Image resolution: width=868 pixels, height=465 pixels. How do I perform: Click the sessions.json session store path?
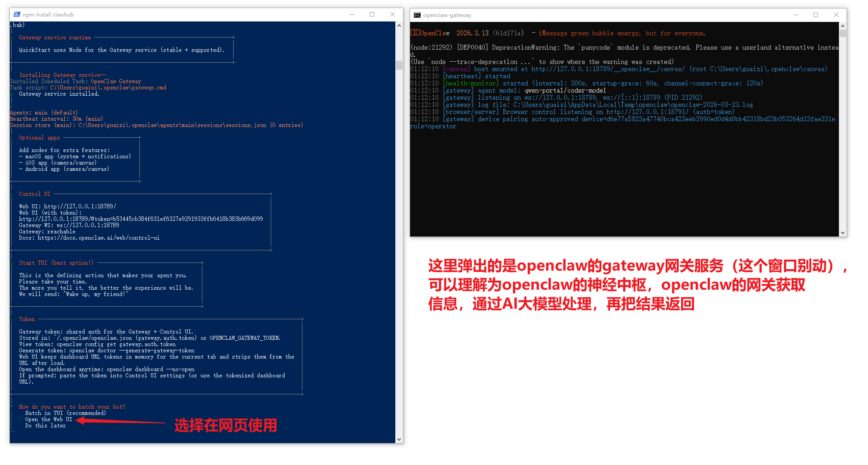(172, 125)
